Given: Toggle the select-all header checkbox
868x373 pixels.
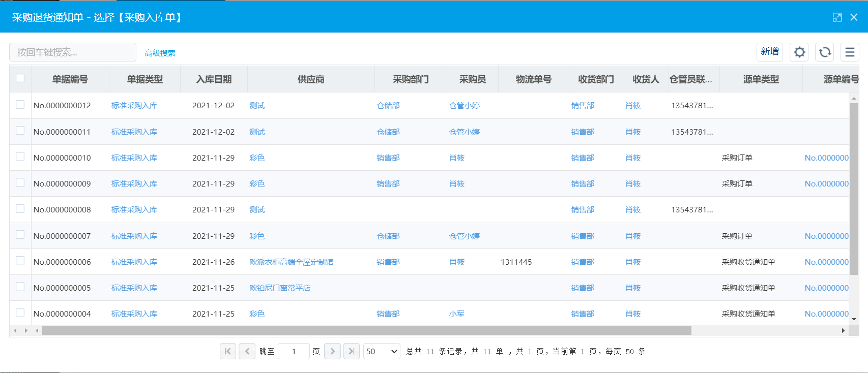Looking at the screenshot, I should click(20, 78).
